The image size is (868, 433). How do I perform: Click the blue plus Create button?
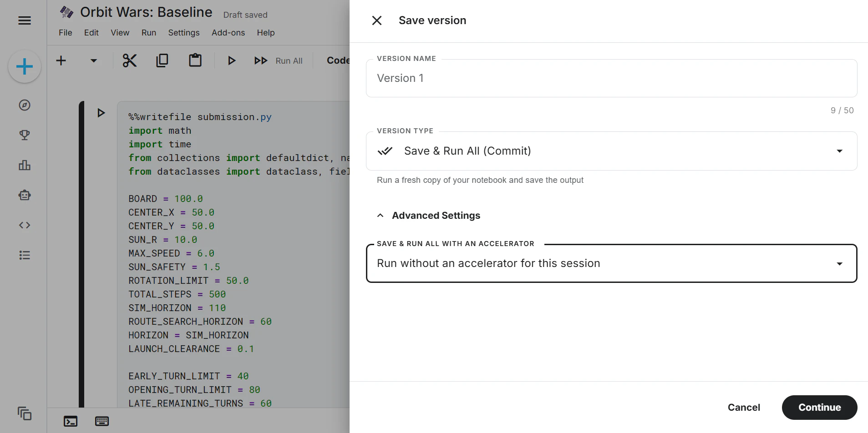pyautogui.click(x=25, y=67)
